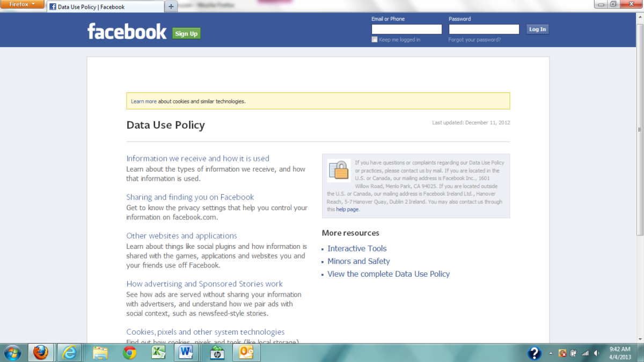Click the blue help question-mark icon
Viewport: 644px width, 362px height.
[x=535, y=352]
